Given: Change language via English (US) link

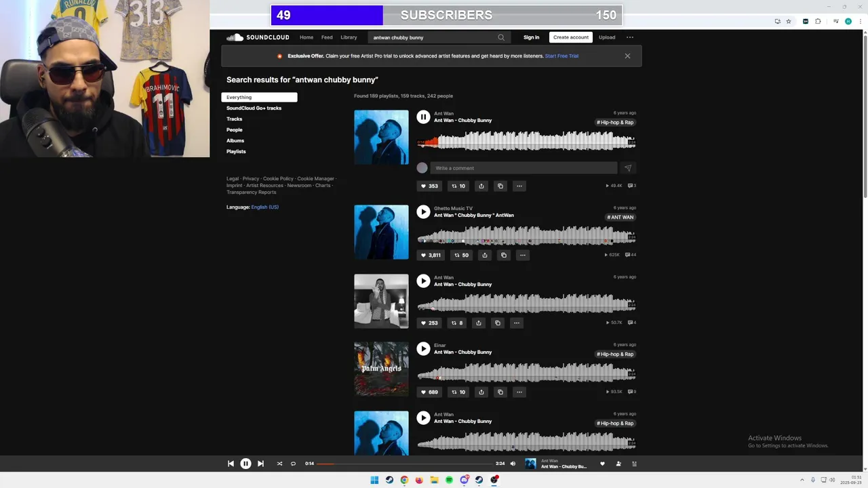Looking at the screenshot, I should (x=264, y=207).
